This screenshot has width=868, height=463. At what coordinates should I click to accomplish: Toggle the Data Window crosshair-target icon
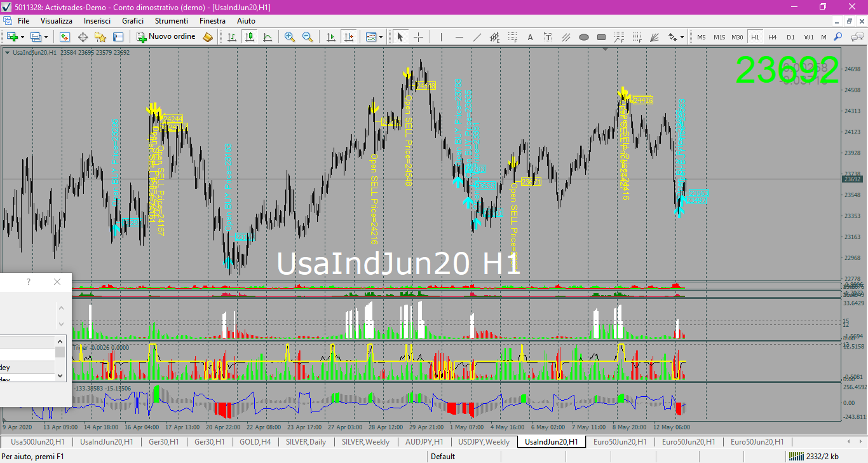(x=83, y=37)
